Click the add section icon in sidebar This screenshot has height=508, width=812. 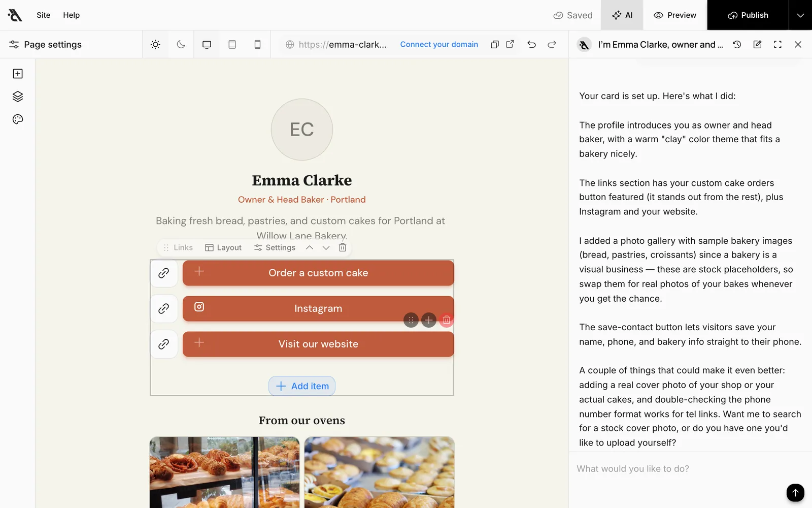(18, 74)
